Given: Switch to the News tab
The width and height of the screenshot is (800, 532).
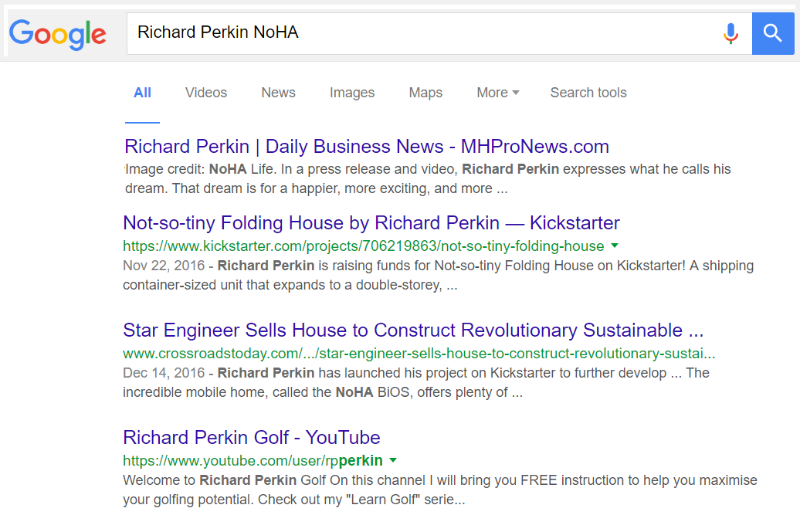Looking at the screenshot, I should tap(278, 93).
